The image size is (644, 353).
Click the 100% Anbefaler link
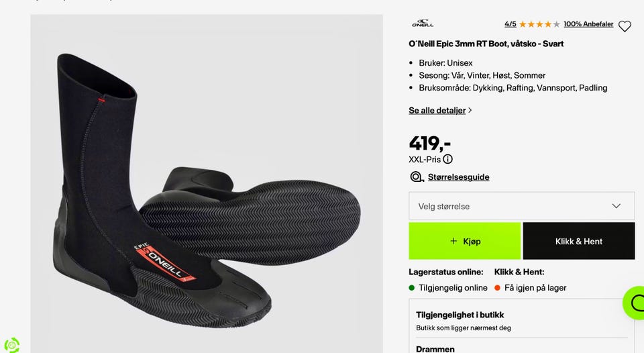pos(588,24)
